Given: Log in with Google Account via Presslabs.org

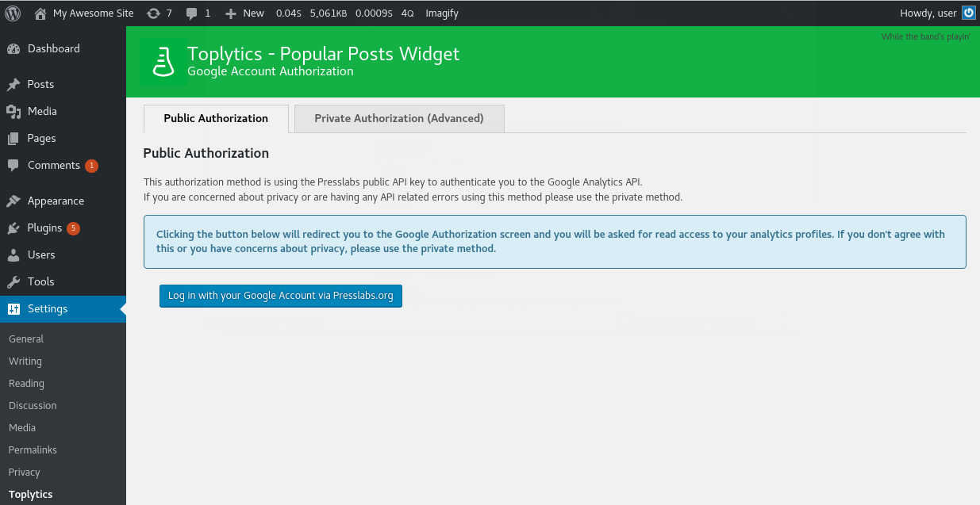Looking at the screenshot, I should click(281, 296).
